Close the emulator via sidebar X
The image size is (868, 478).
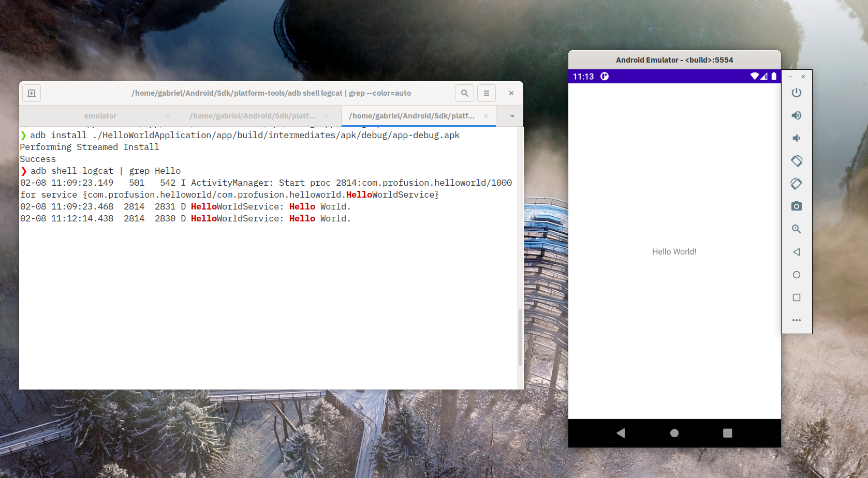tap(803, 77)
